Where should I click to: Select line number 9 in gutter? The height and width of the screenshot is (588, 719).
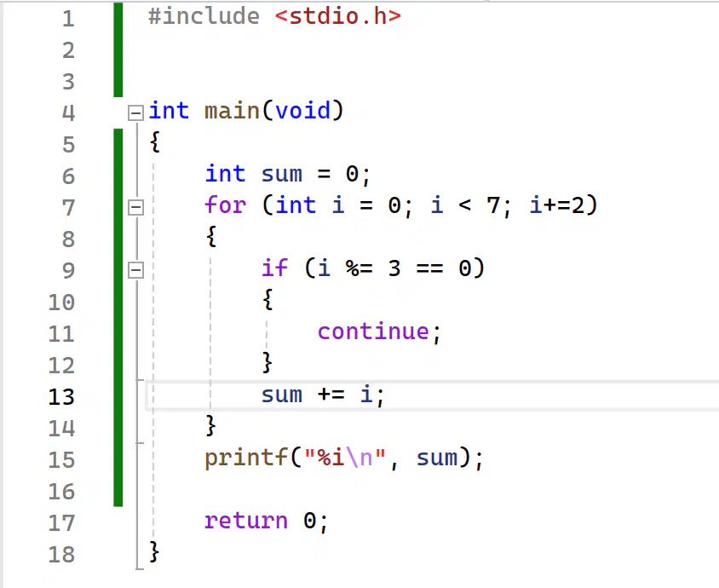68,270
